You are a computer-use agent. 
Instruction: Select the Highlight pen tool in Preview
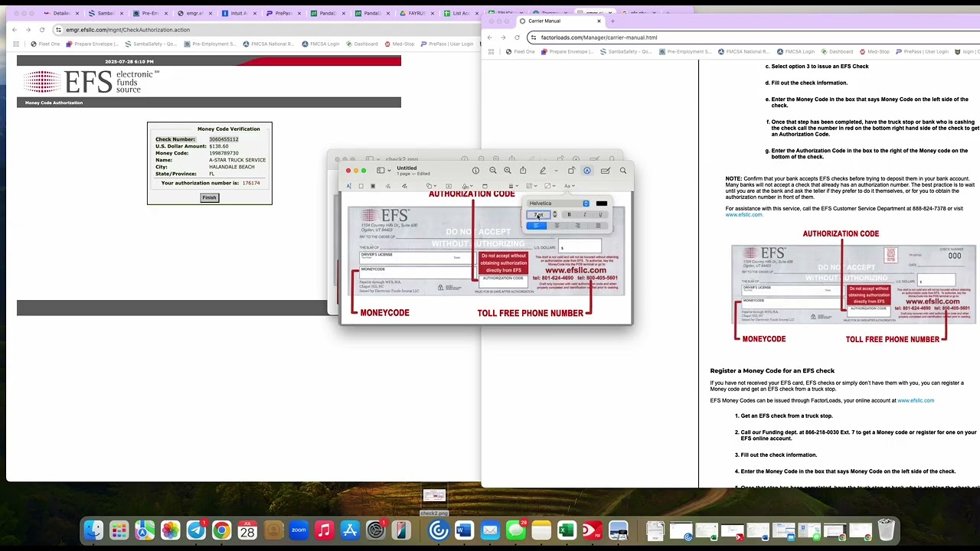coord(543,171)
